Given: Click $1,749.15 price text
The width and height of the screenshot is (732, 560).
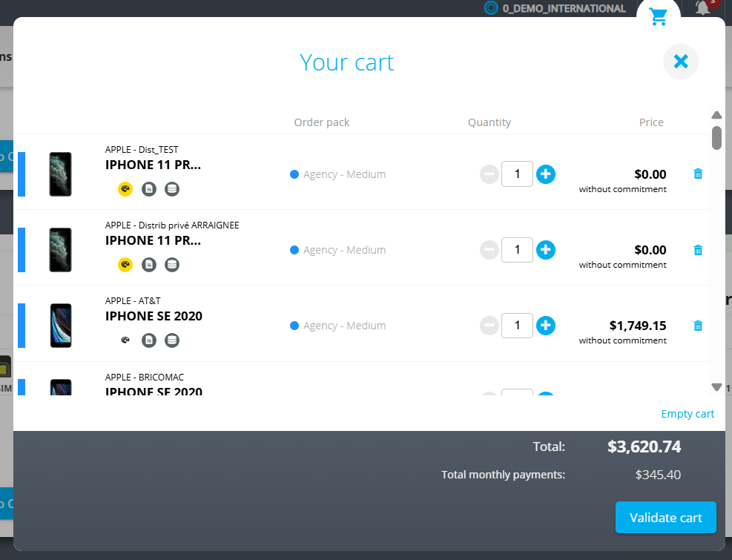Looking at the screenshot, I should tap(638, 326).
